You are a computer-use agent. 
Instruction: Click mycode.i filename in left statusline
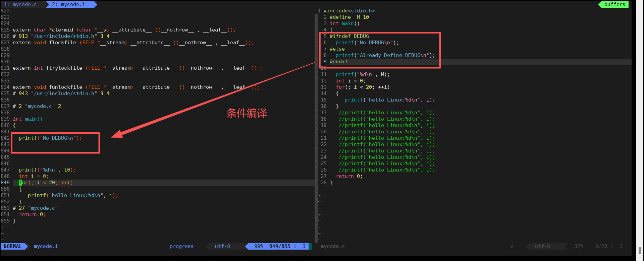(46, 246)
